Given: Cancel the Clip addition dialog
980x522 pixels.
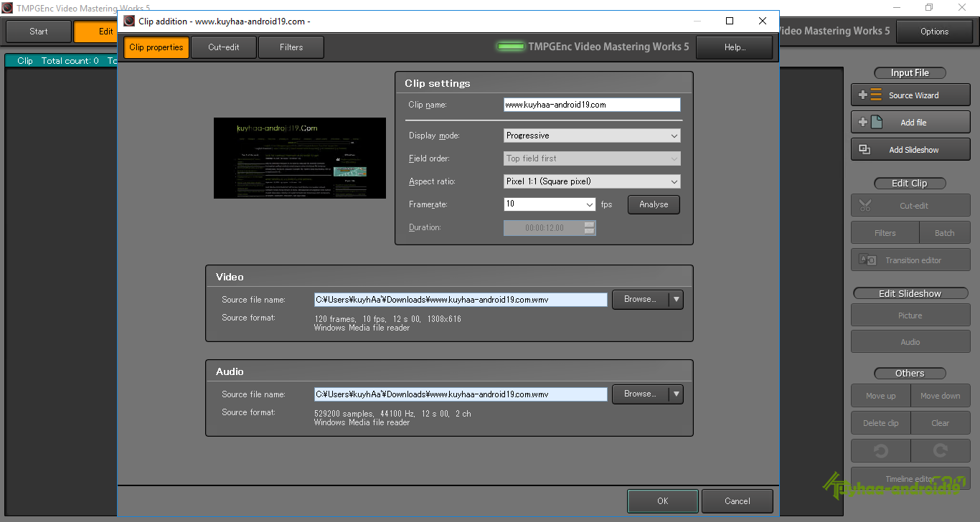Looking at the screenshot, I should click(738, 501).
